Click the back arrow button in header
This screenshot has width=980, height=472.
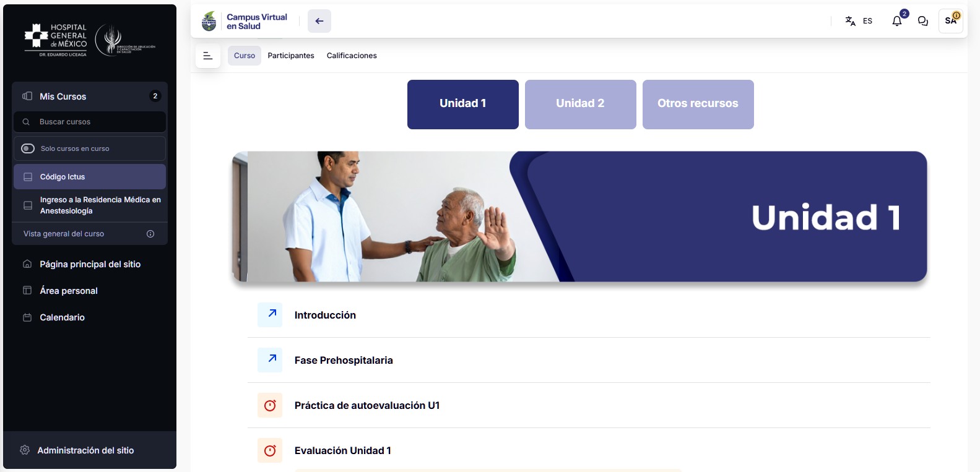[319, 21]
